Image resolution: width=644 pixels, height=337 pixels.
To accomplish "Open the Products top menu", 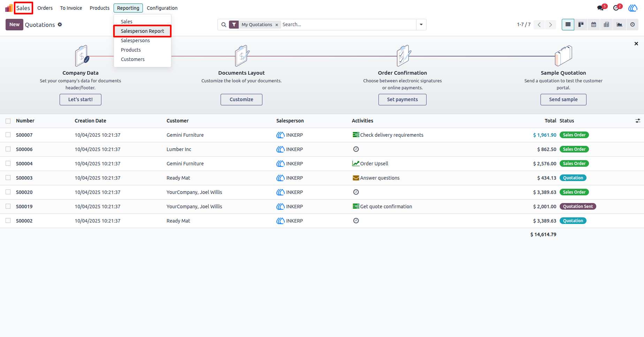I will click(100, 8).
